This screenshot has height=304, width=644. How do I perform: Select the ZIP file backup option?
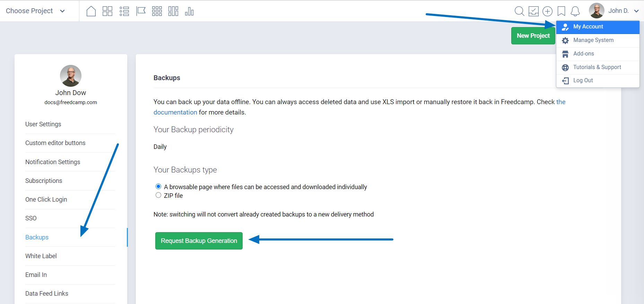[158, 195]
